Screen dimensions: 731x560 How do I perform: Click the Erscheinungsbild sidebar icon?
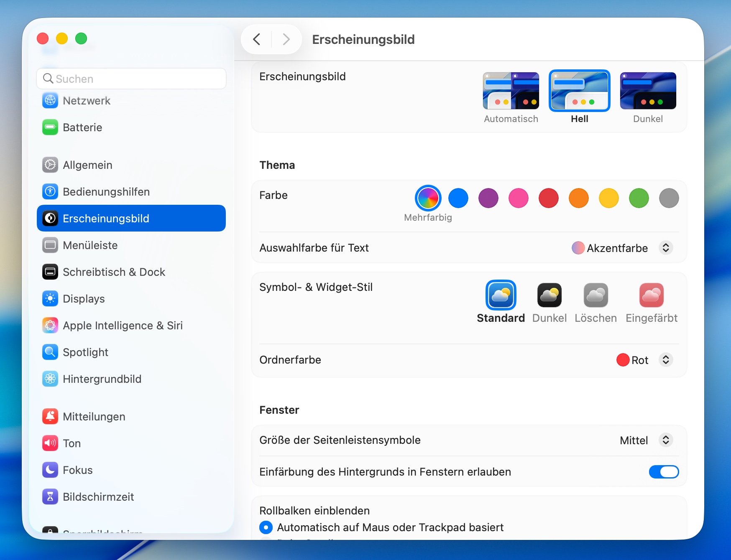tap(50, 219)
